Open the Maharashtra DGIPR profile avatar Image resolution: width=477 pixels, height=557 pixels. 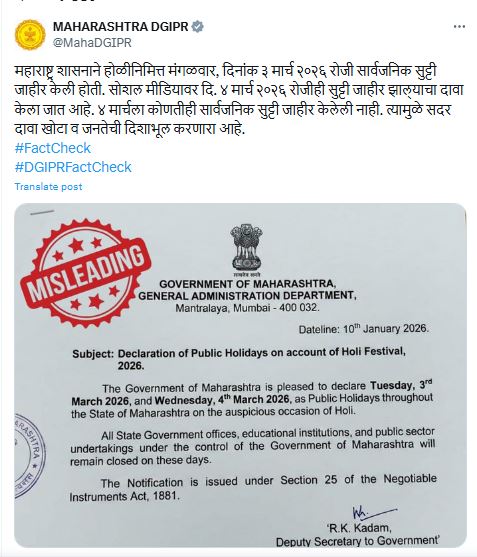(x=30, y=35)
